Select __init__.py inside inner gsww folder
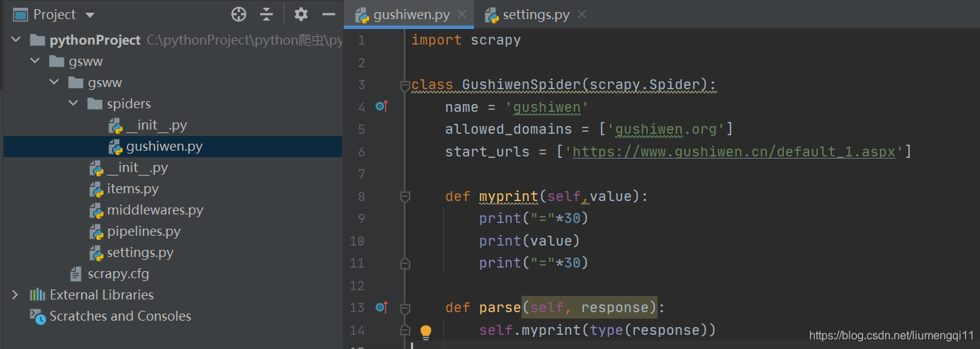 point(137,168)
